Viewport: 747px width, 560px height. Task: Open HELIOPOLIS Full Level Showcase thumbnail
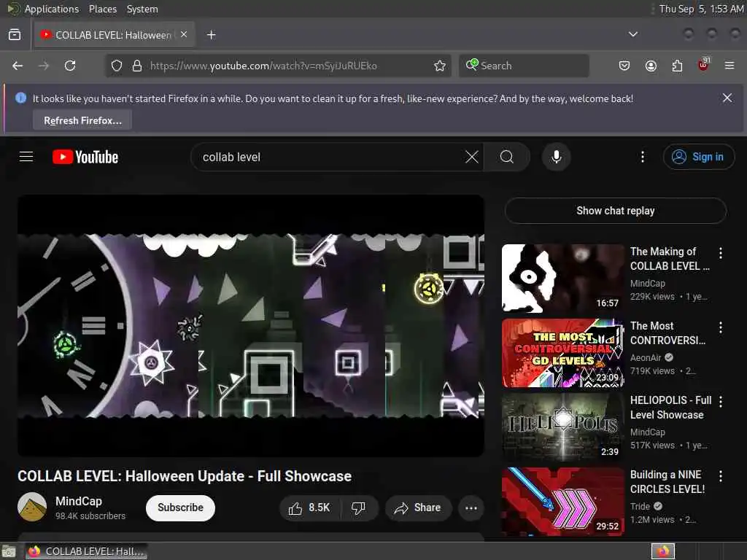(x=562, y=427)
